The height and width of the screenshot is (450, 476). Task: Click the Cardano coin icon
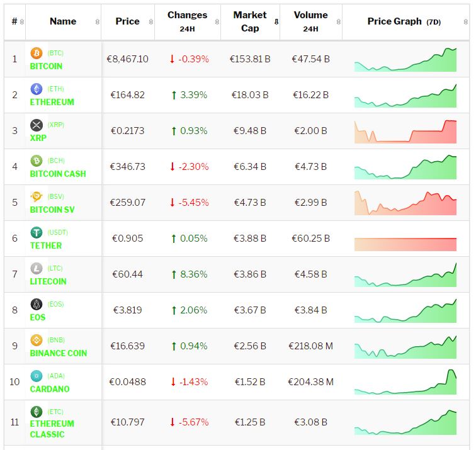click(36, 376)
